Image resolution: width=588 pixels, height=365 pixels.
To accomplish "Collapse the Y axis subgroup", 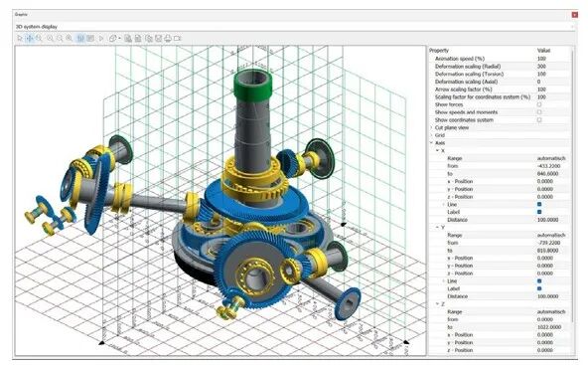I will pos(437,227).
